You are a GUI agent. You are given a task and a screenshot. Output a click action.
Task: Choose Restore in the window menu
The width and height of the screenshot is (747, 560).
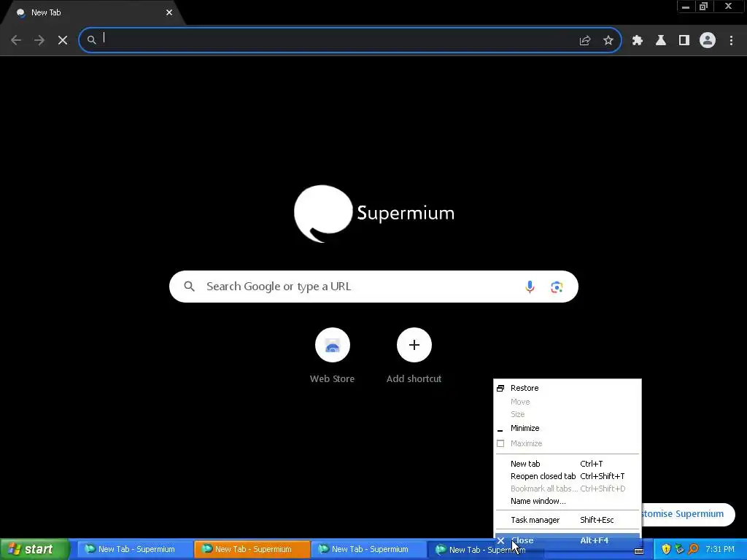click(568, 388)
